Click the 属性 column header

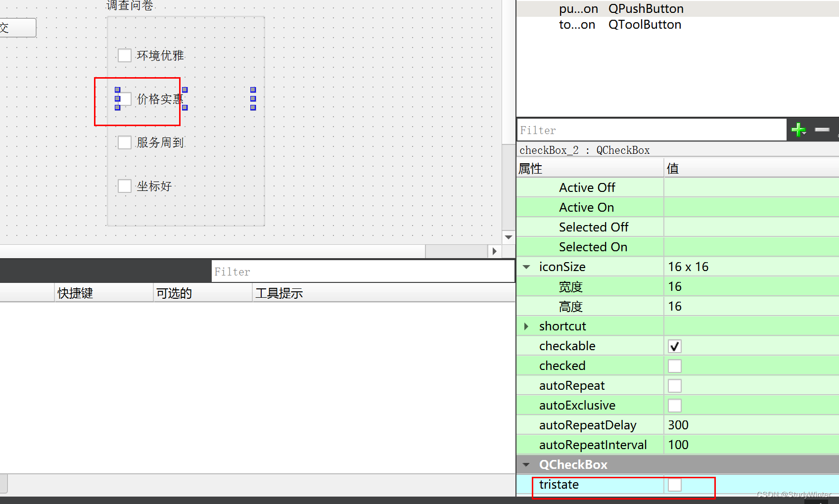click(590, 169)
